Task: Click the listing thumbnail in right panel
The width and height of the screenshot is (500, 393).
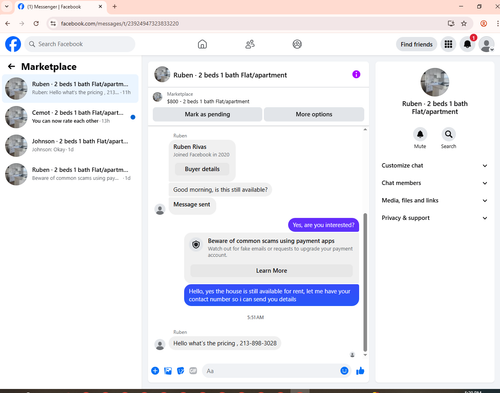Action: [435, 82]
